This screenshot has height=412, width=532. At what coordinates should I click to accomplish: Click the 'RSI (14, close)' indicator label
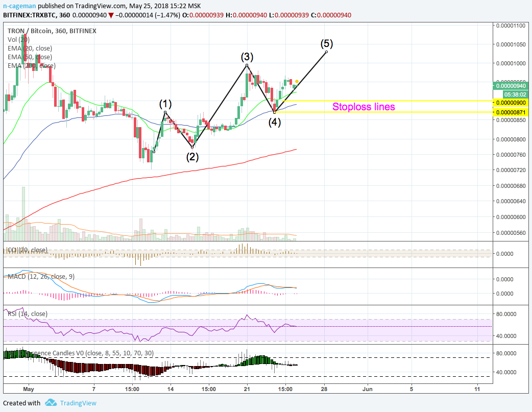click(x=28, y=314)
